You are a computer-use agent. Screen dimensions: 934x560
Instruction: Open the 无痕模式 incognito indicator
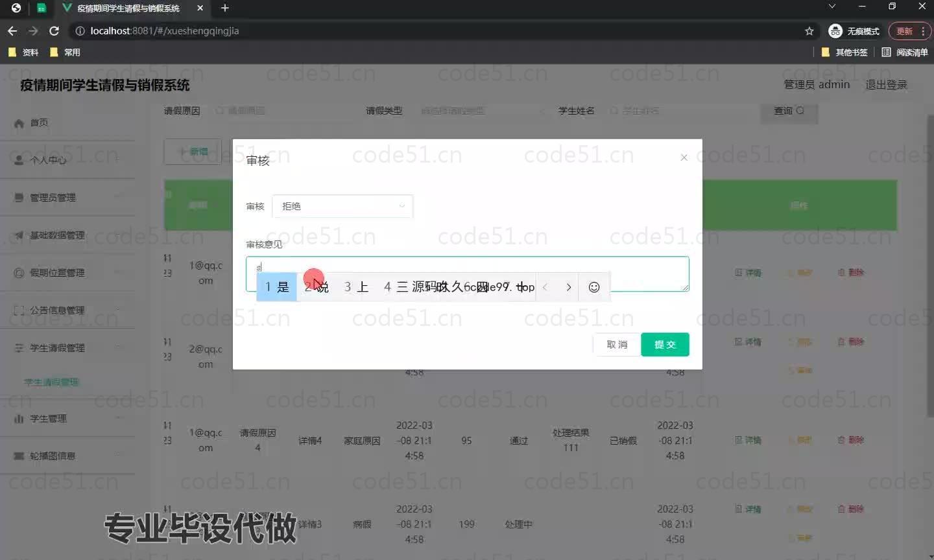click(x=854, y=31)
